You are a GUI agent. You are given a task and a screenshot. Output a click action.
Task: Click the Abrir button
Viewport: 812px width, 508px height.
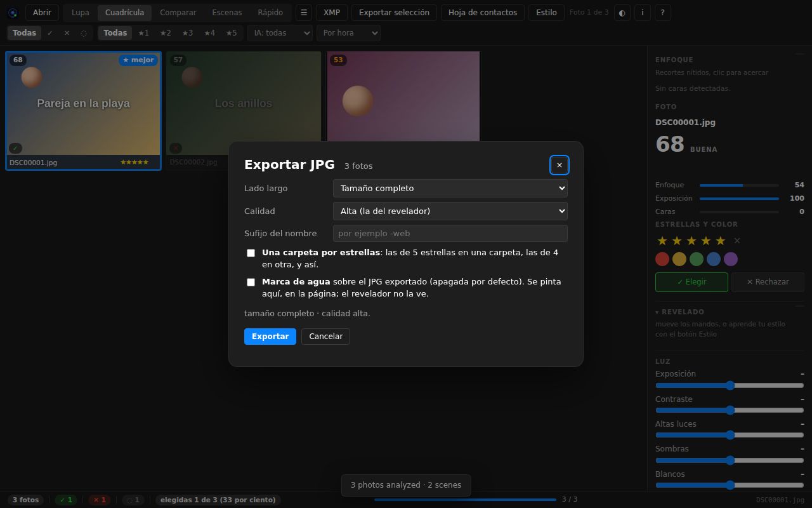click(42, 13)
